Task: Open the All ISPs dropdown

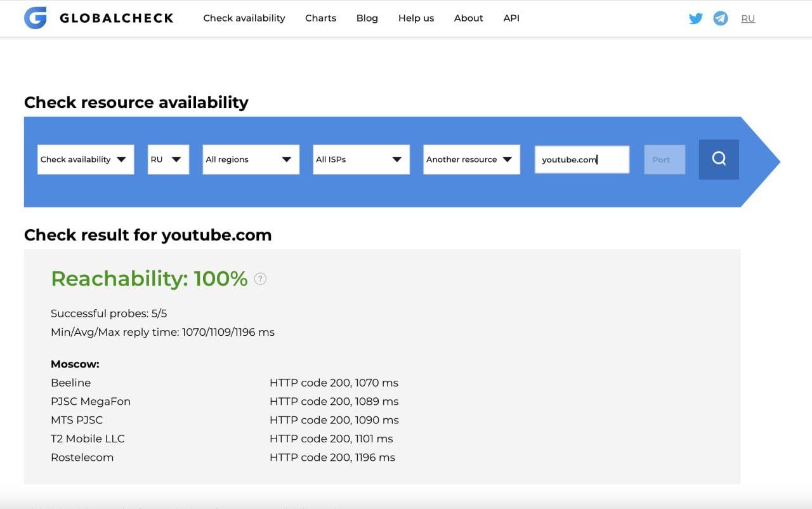Action: pyautogui.click(x=361, y=159)
